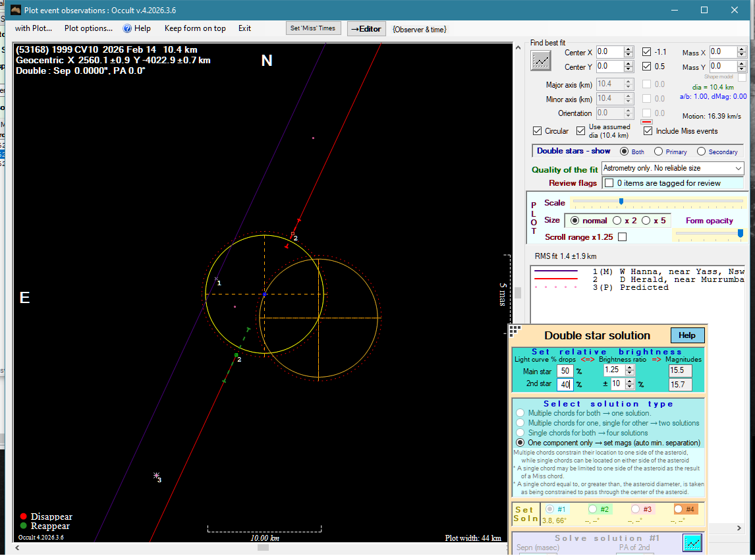
Task: Click the Find best fit graph icon
Action: coord(540,61)
